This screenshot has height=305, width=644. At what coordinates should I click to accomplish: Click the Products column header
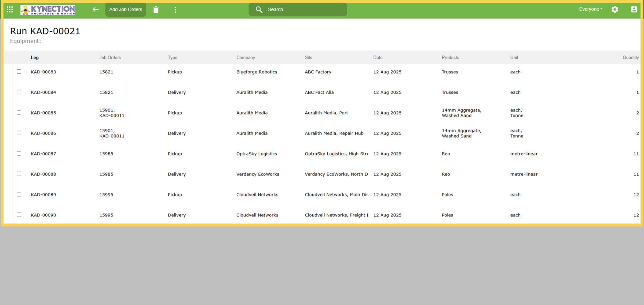[x=450, y=57]
